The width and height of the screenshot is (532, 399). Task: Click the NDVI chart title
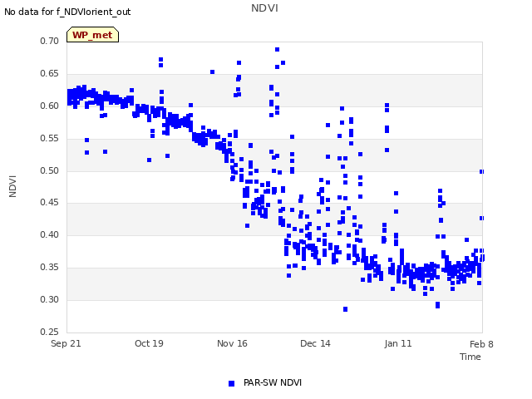pyautogui.click(x=264, y=8)
